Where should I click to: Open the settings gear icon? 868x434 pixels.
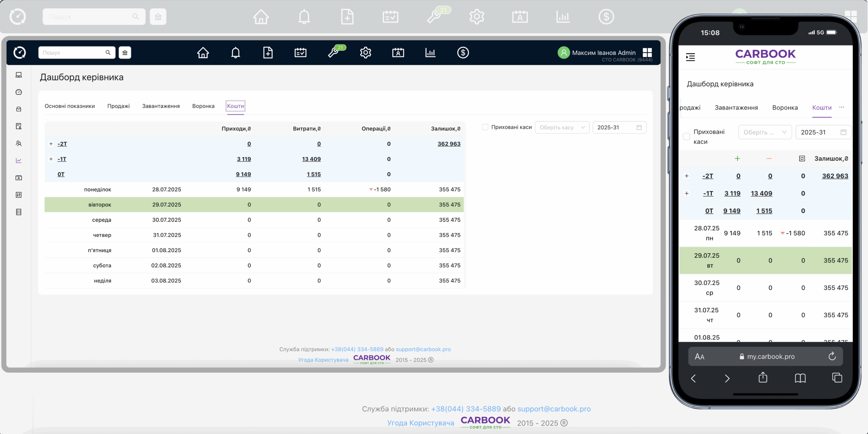tap(366, 53)
